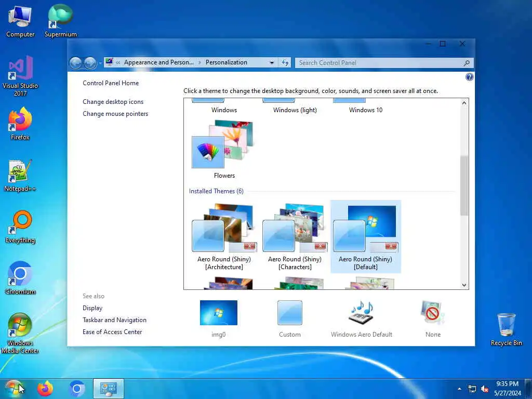The image size is (532, 399).
Task: Open Change desktop icons link
Action: (113, 102)
